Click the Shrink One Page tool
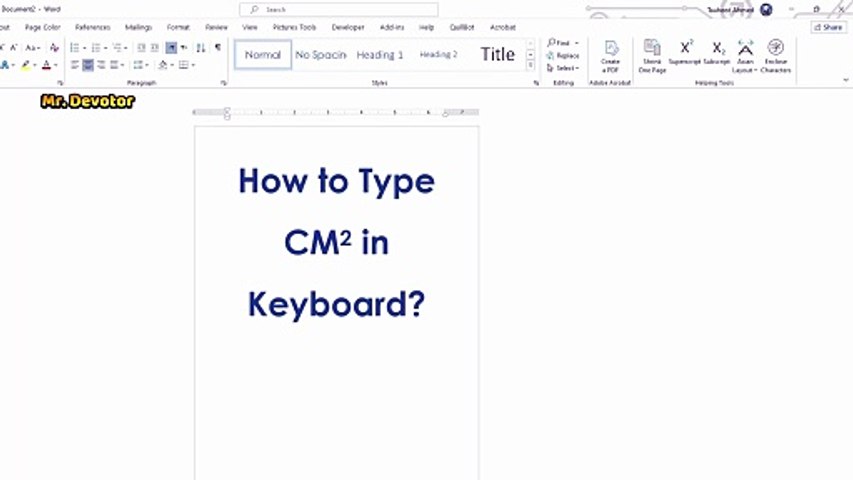This screenshot has height=480, width=853. coord(652,57)
